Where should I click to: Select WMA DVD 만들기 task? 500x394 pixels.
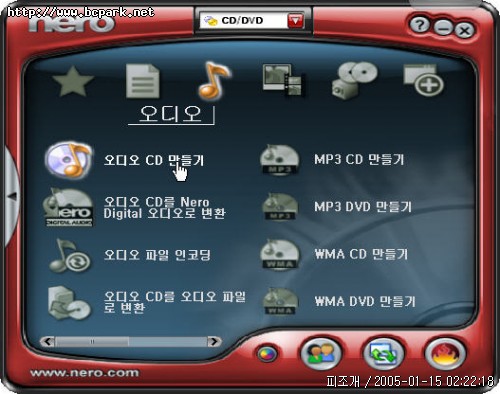365,302
